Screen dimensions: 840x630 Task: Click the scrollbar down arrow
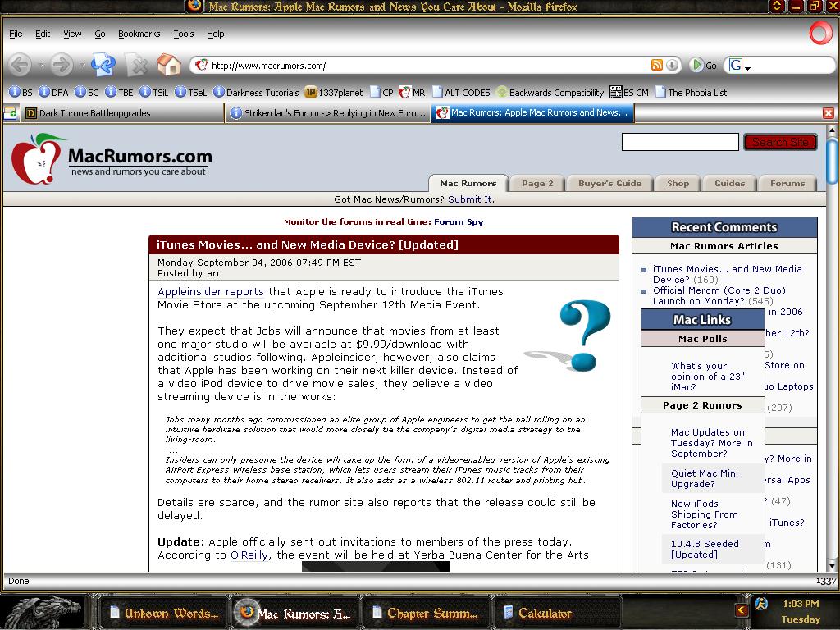tap(832, 566)
